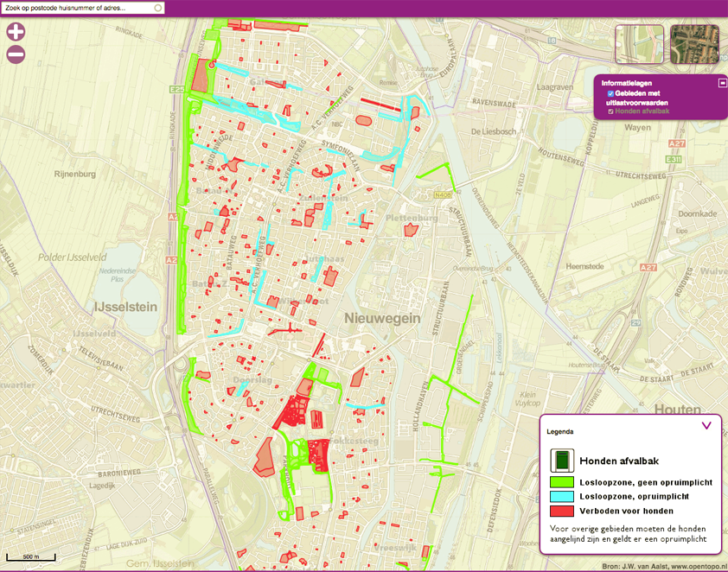The image size is (728, 572).
Task: Click the search circle icon in address field
Action: (x=157, y=7)
